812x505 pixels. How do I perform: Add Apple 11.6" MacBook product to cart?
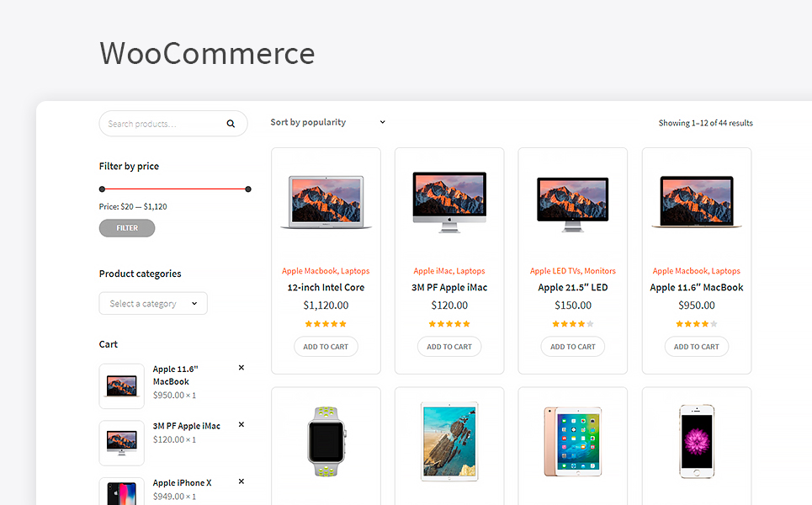(697, 347)
